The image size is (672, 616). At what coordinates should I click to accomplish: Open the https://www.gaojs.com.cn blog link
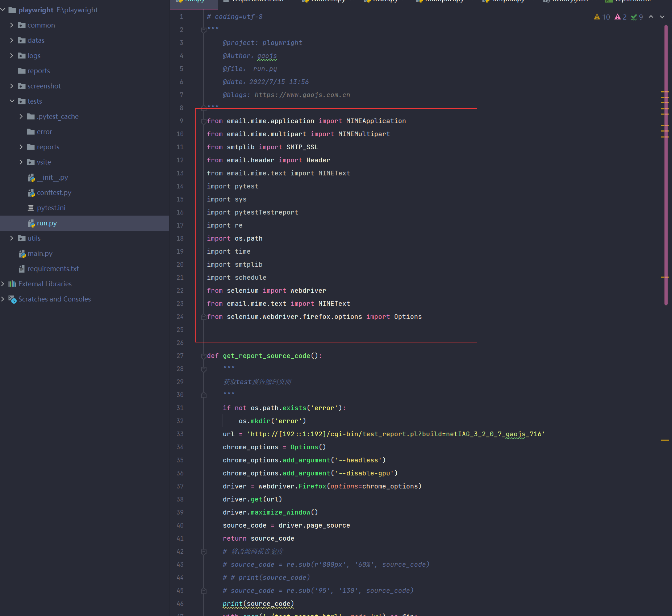pyautogui.click(x=302, y=95)
